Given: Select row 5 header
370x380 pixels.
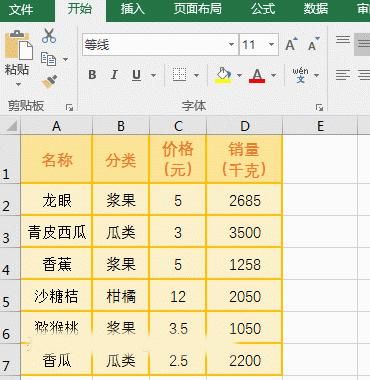Looking at the screenshot, I should [10, 295].
